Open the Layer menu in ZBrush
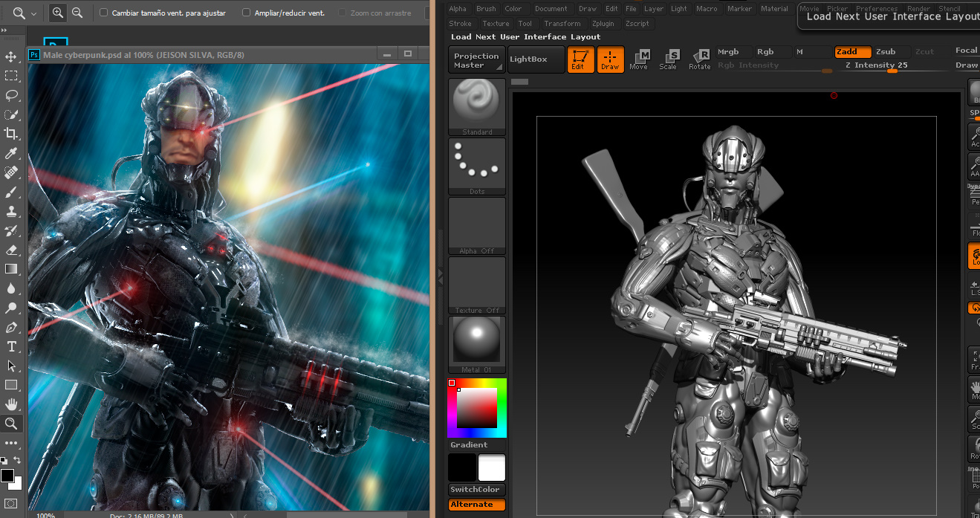 [x=654, y=9]
